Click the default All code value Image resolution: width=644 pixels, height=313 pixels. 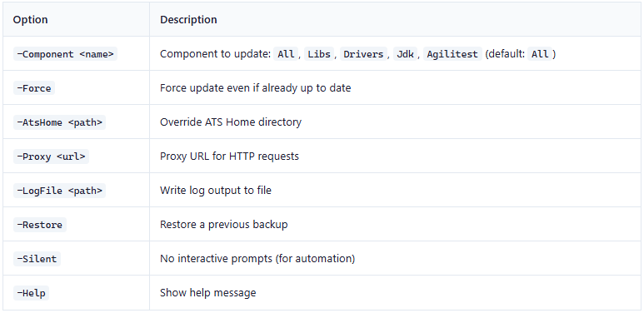coord(540,54)
